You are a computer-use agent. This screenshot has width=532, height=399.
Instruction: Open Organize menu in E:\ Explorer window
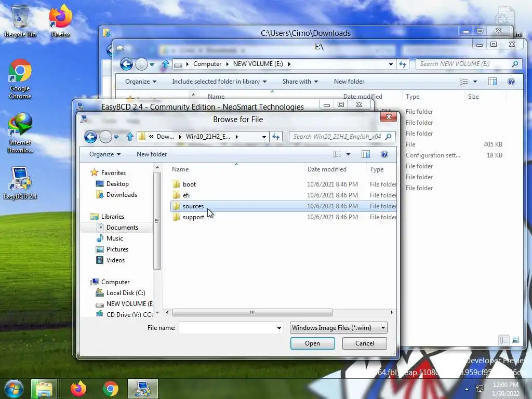[141, 82]
